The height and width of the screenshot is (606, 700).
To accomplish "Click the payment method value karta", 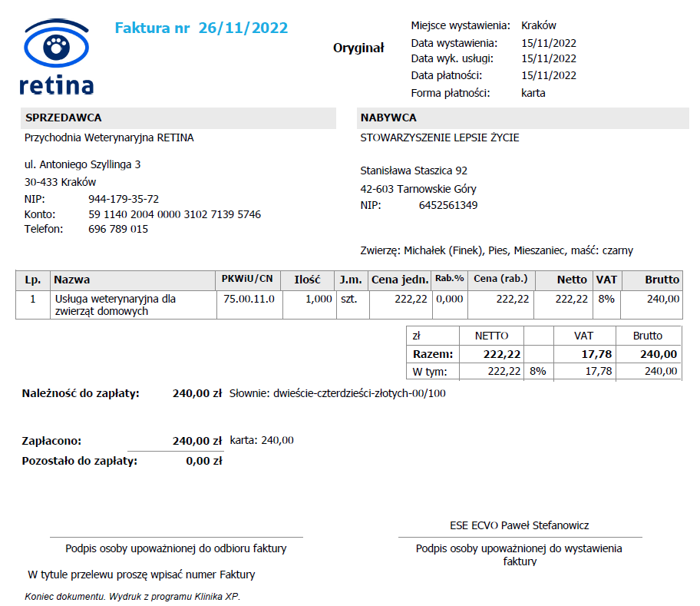I will click(533, 93).
